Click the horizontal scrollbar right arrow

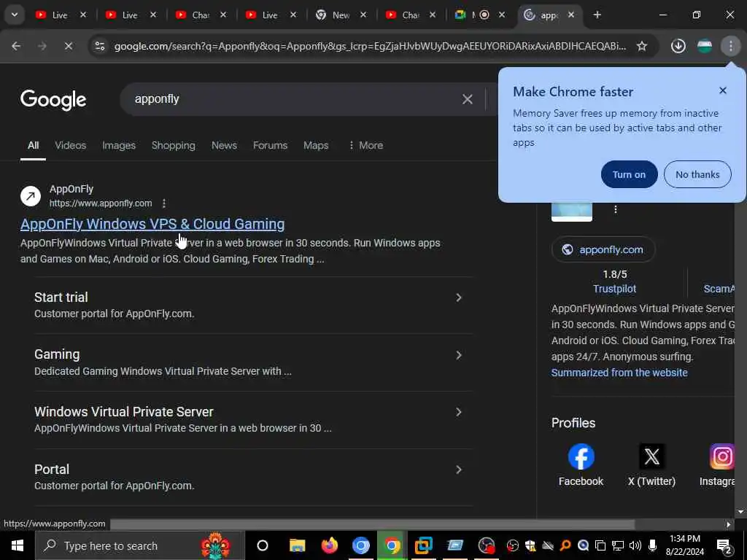pos(728,524)
